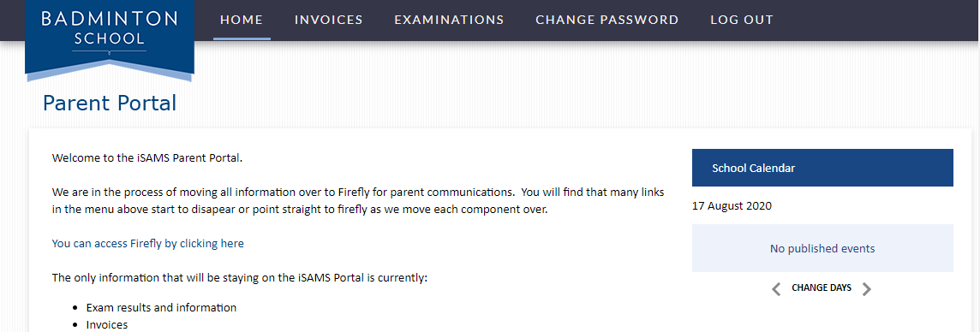Click the Badminton School logo banner

(x=110, y=38)
